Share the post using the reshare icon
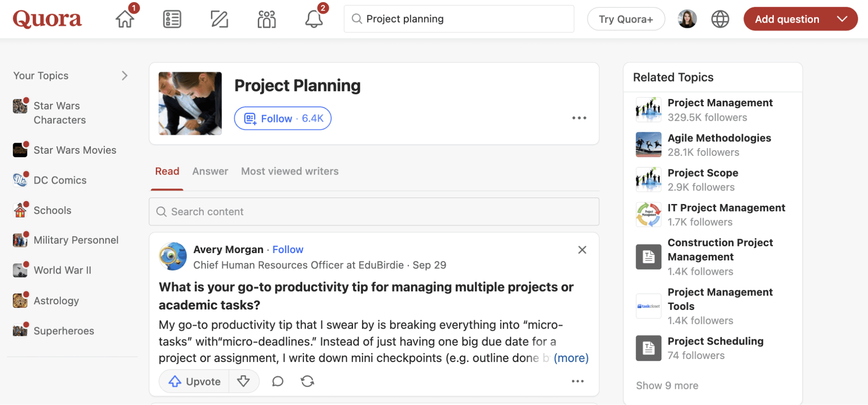 tap(307, 381)
